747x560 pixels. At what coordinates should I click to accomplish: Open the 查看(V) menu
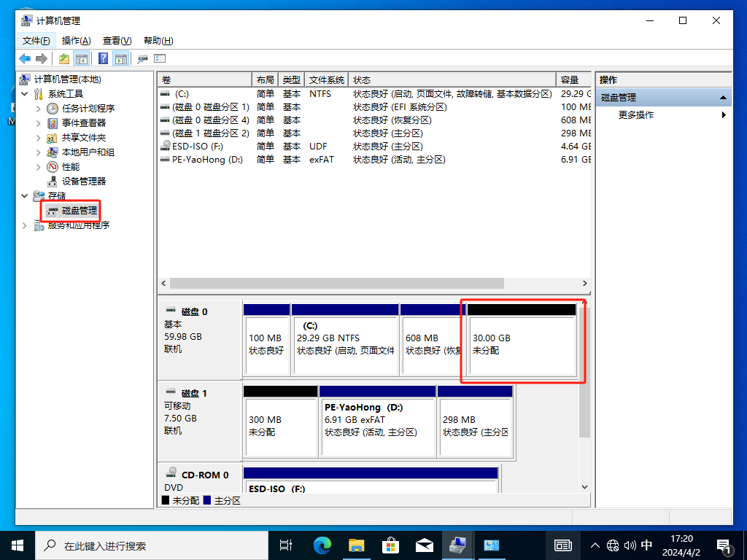[117, 41]
